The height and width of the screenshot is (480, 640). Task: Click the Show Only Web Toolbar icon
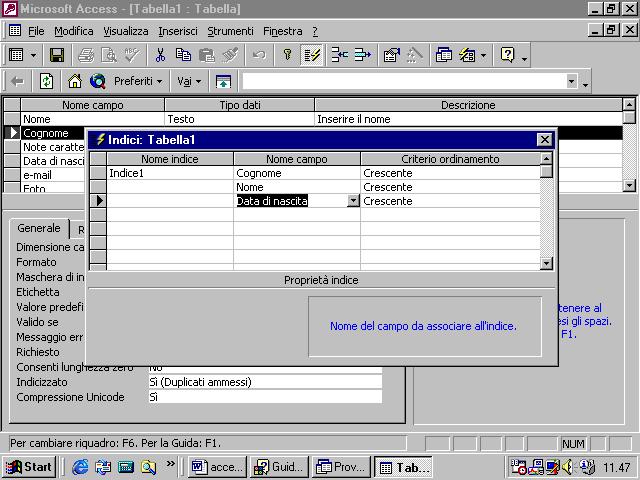223,81
